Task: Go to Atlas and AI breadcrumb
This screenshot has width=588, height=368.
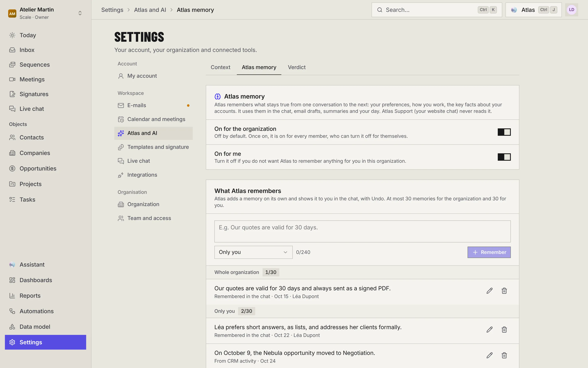Action: pos(150,10)
